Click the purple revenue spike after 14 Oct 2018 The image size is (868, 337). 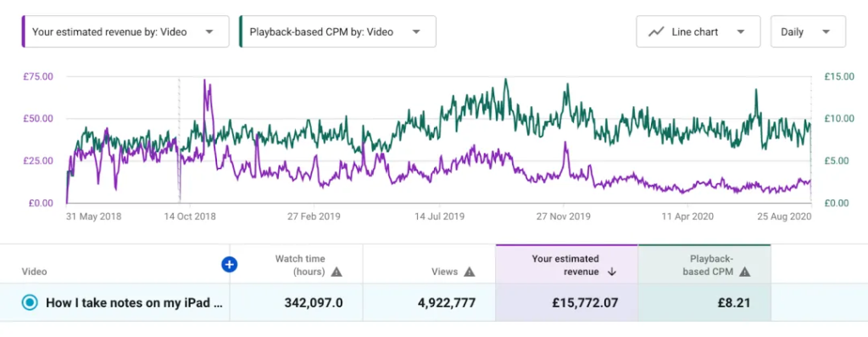[207, 92]
